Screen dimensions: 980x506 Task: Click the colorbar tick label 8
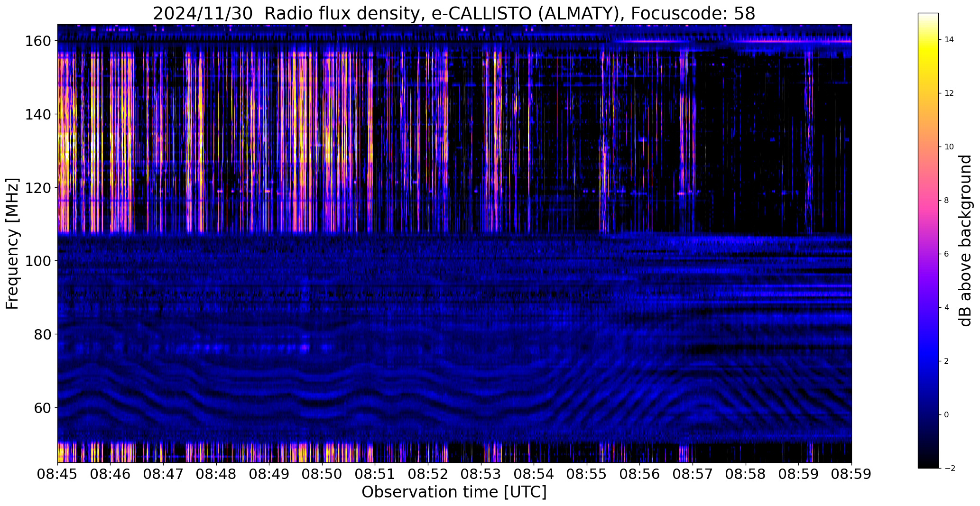click(947, 201)
